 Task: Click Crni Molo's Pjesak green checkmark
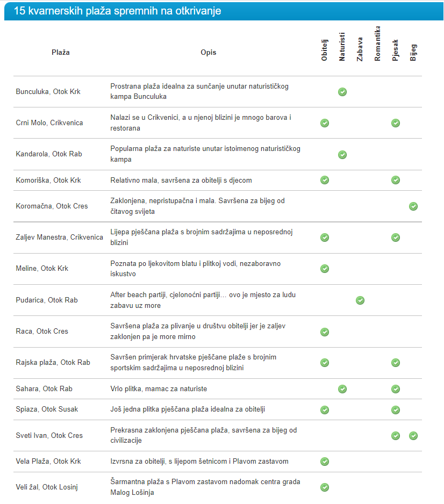point(396,123)
